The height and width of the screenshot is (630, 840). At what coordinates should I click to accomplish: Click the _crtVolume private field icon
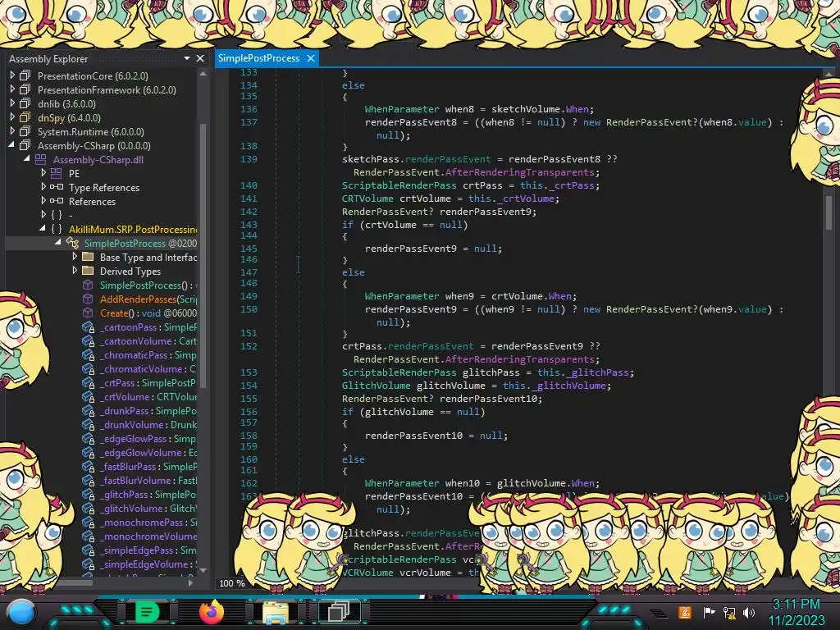click(88, 396)
